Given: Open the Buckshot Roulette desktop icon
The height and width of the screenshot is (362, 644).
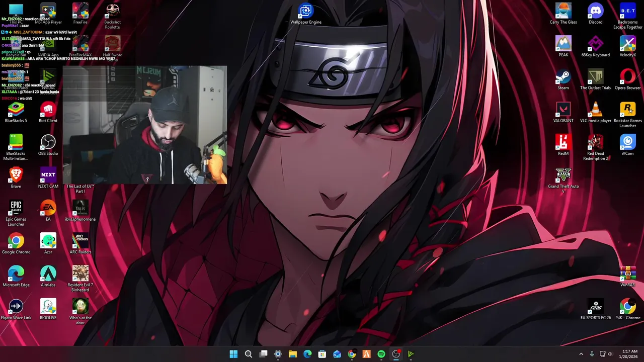Looking at the screenshot, I should click(x=112, y=17).
